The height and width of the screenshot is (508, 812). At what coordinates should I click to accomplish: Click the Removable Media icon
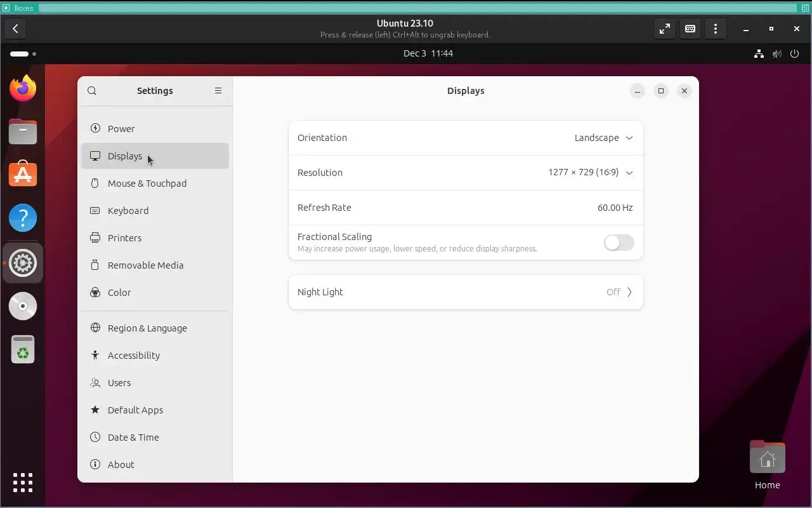point(95,265)
